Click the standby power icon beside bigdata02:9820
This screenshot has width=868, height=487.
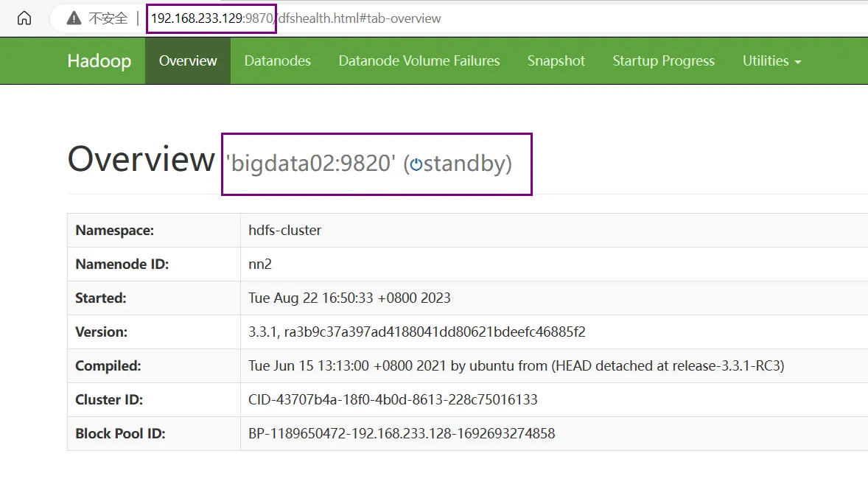(x=416, y=164)
